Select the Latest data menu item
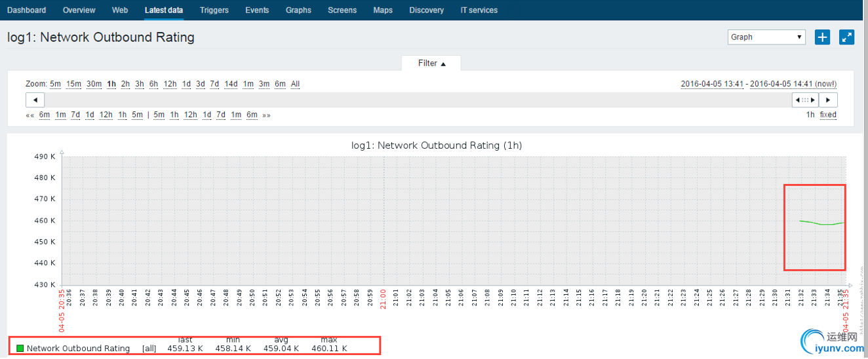 164,10
